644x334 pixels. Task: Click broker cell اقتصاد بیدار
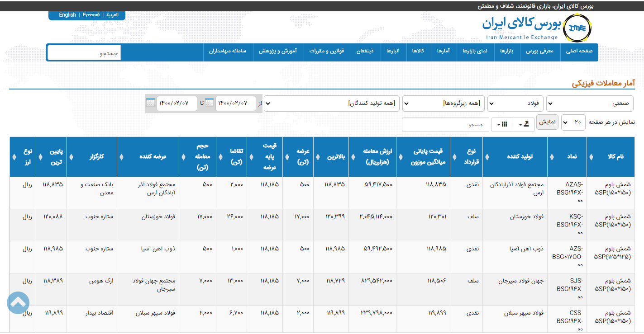click(x=92, y=320)
